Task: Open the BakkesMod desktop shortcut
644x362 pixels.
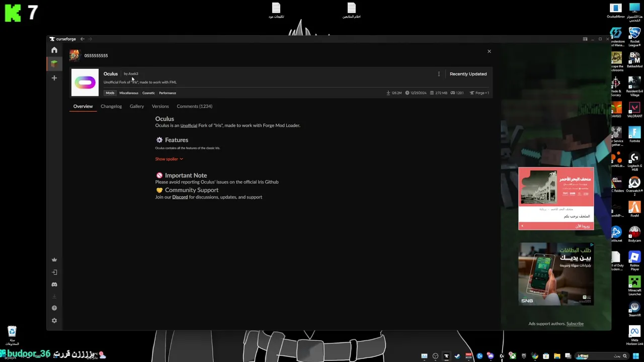Action: (634, 60)
